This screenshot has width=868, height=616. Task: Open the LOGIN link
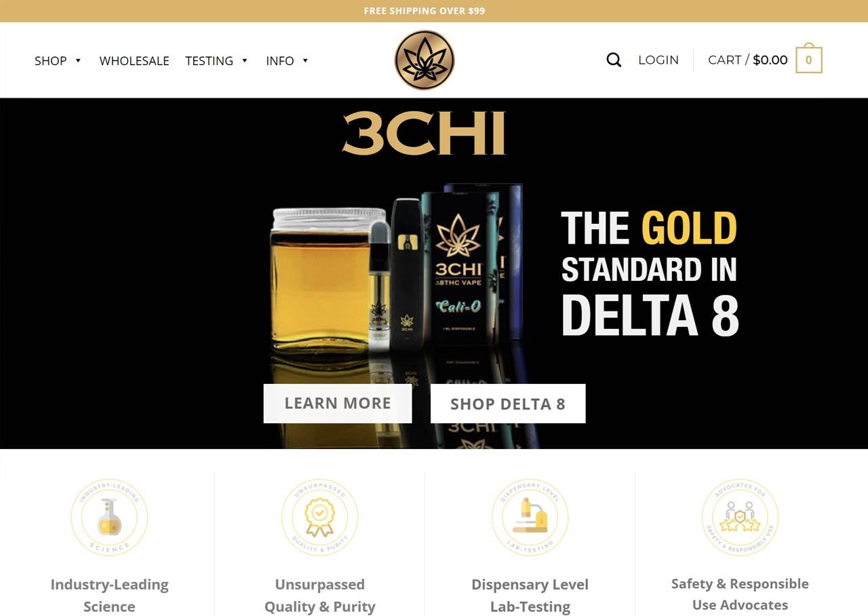click(x=658, y=60)
